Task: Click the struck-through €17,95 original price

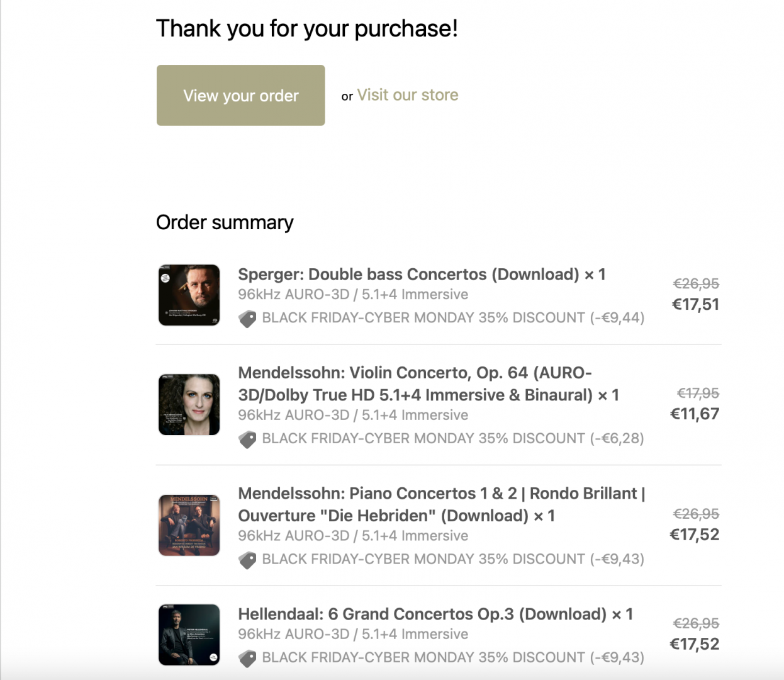Action: (x=698, y=394)
